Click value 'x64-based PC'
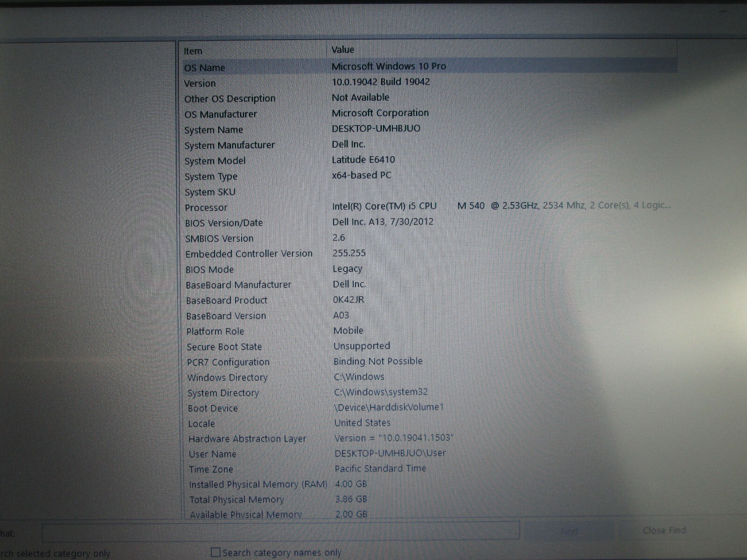 coord(361,175)
